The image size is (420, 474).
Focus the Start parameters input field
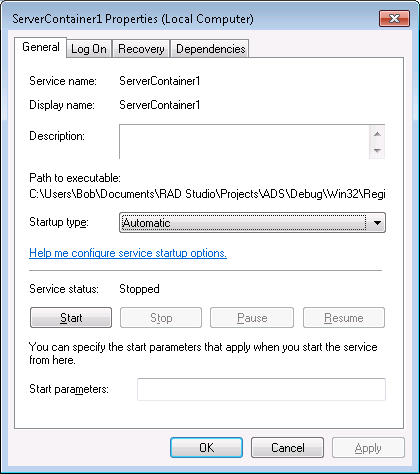[261, 389]
